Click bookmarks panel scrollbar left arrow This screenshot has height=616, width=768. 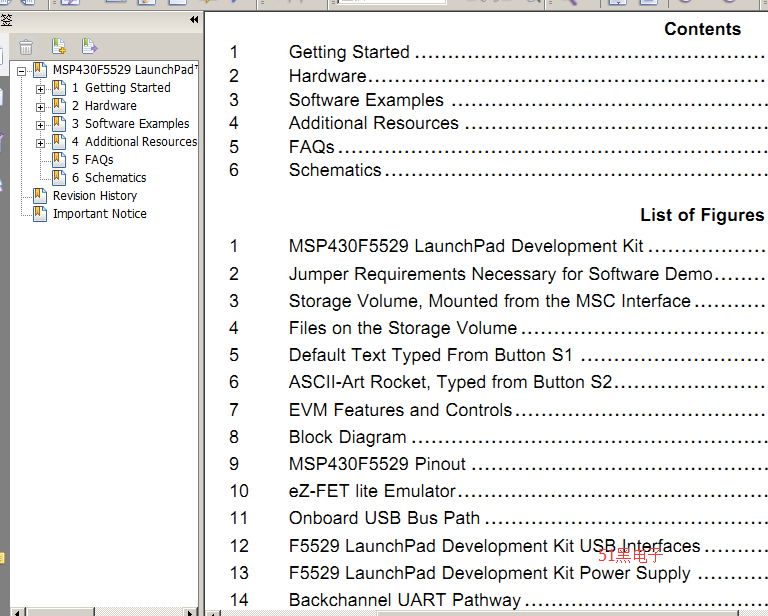coord(18,612)
